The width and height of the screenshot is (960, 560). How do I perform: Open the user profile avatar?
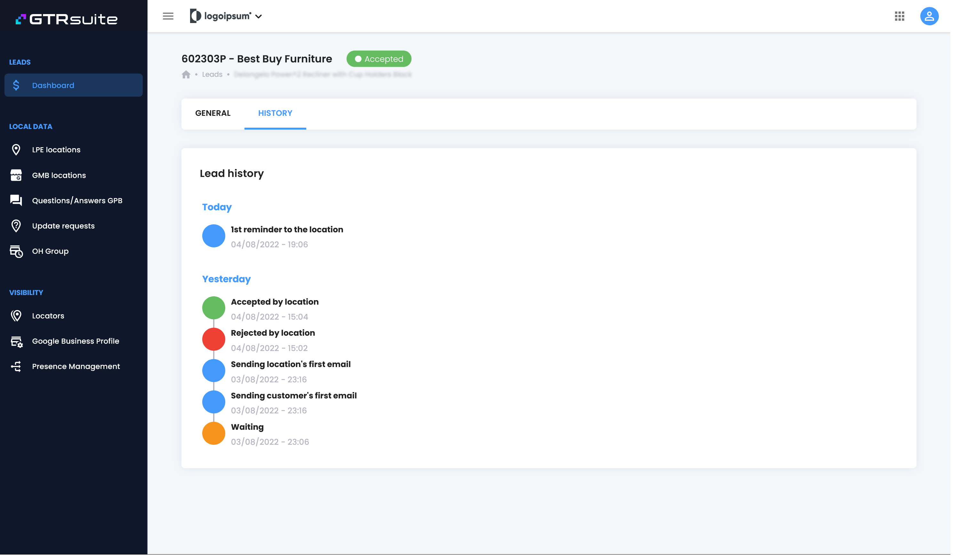(x=929, y=16)
